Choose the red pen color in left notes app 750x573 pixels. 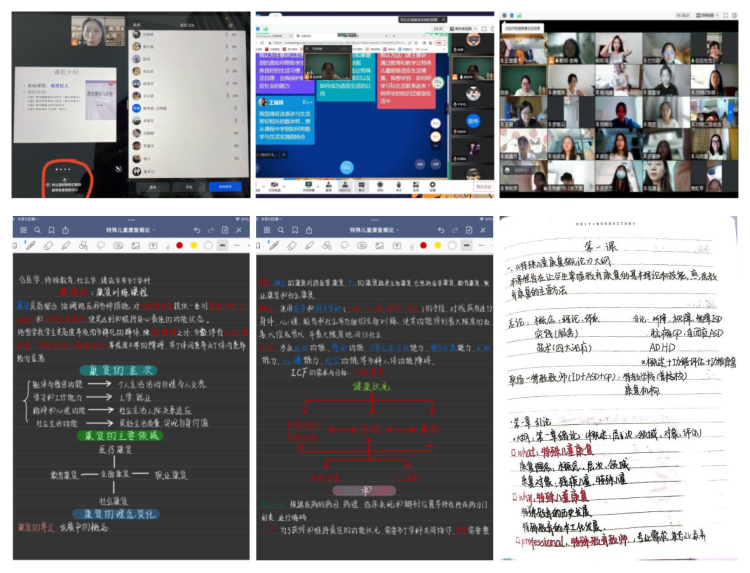pos(178,245)
